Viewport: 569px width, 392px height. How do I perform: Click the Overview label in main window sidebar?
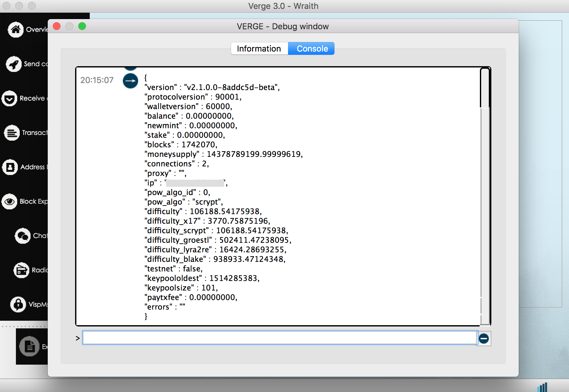pos(37,30)
